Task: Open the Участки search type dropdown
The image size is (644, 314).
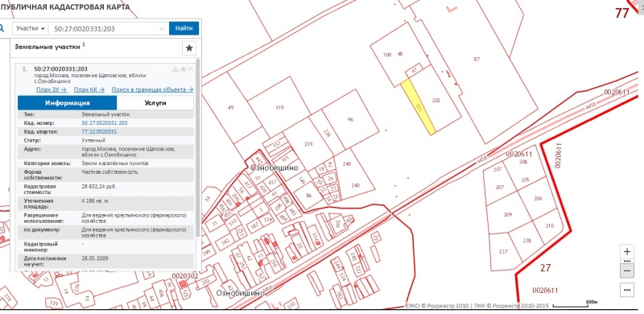Action: click(31, 28)
